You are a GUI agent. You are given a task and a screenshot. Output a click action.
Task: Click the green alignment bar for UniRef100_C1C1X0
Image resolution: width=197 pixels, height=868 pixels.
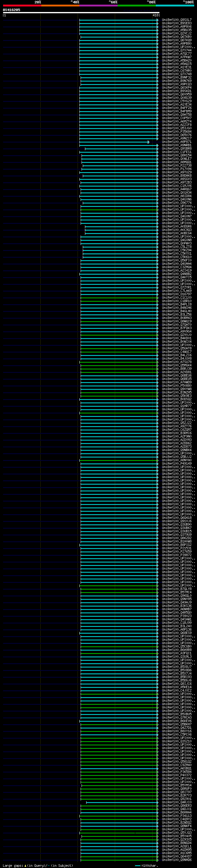[119, 297]
